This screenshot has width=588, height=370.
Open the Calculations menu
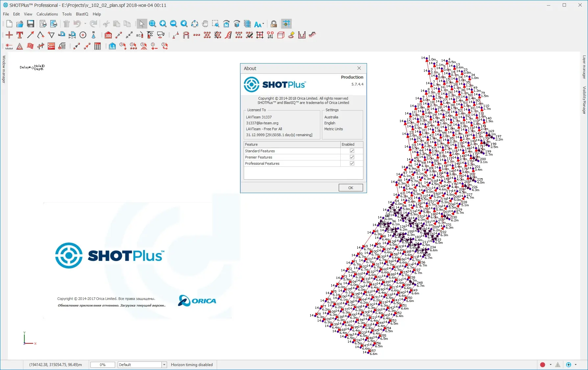point(47,14)
